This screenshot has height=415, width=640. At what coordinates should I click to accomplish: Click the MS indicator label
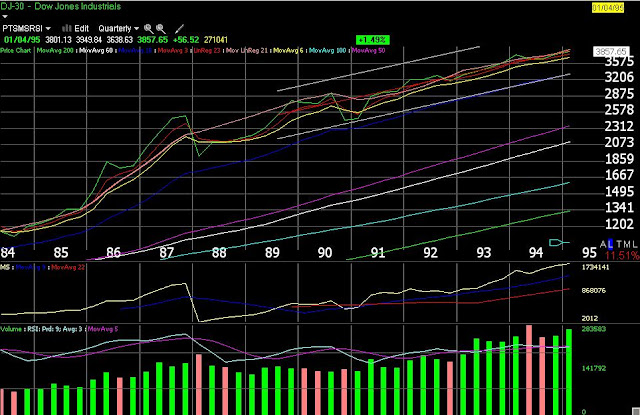pyautogui.click(x=4, y=267)
